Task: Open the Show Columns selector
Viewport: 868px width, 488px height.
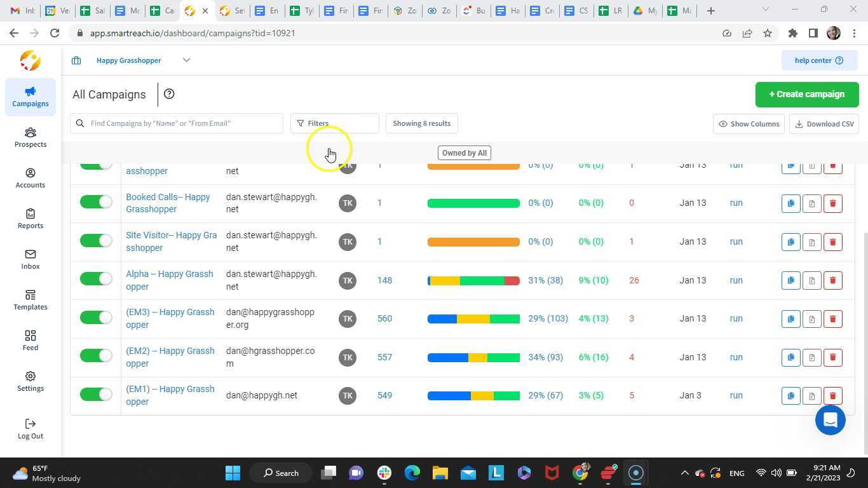Action: click(749, 124)
